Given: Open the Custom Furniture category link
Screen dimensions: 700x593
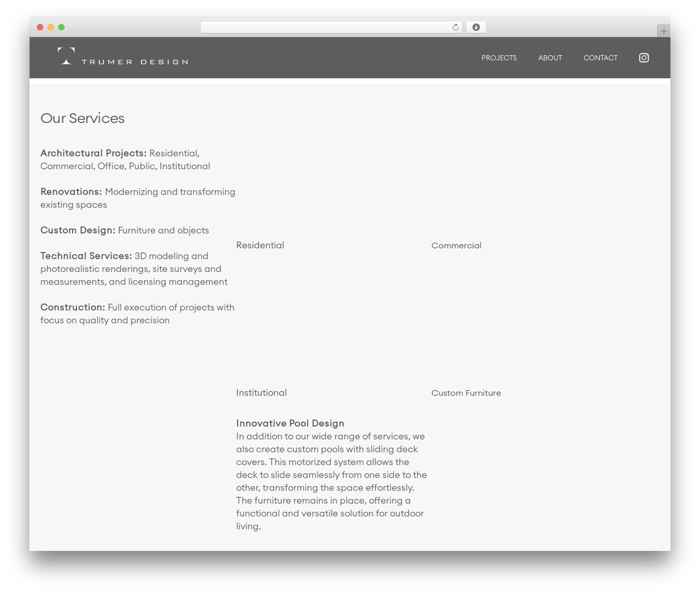Looking at the screenshot, I should coord(466,393).
